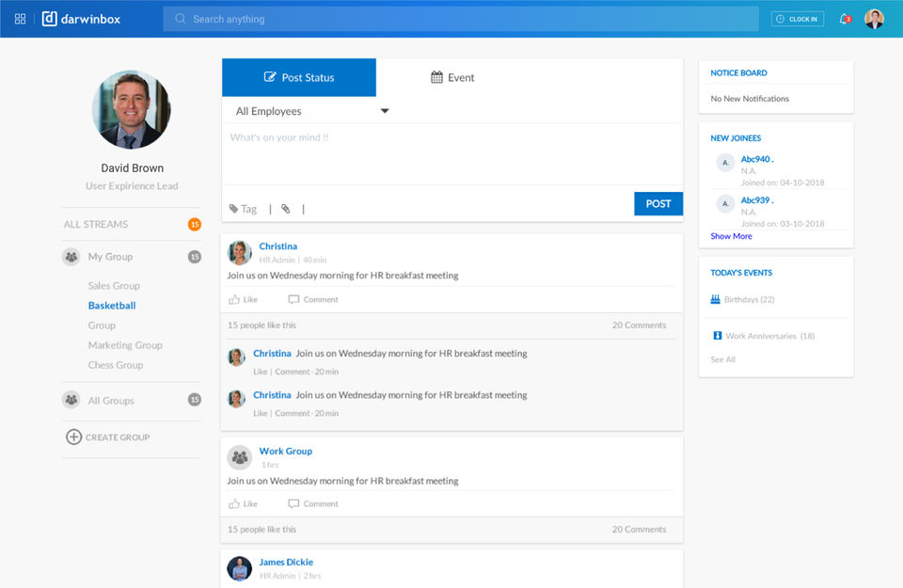Image resolution: width=903 pixels, height=588 pixels.
Task: Select All Streams in the sidebar
Action: (96, 224)
